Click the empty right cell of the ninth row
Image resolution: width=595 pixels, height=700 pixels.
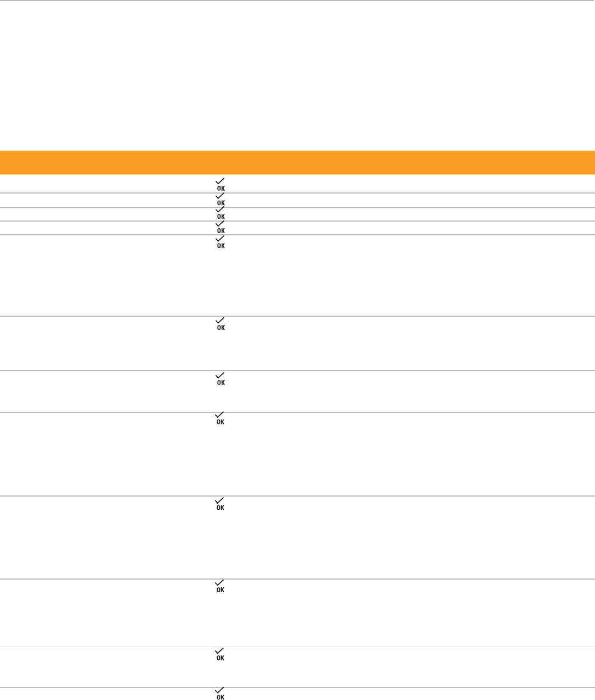pyautogui.click(x=407, y=537)
